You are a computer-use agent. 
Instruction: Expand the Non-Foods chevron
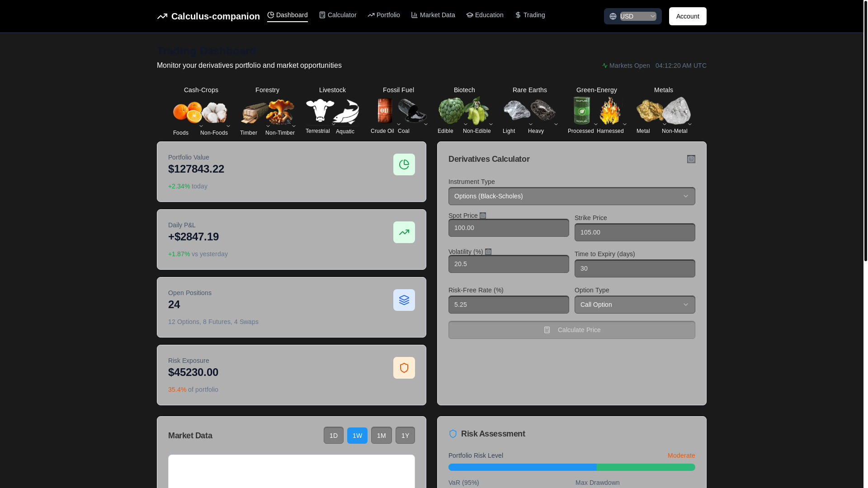[228, 126]
